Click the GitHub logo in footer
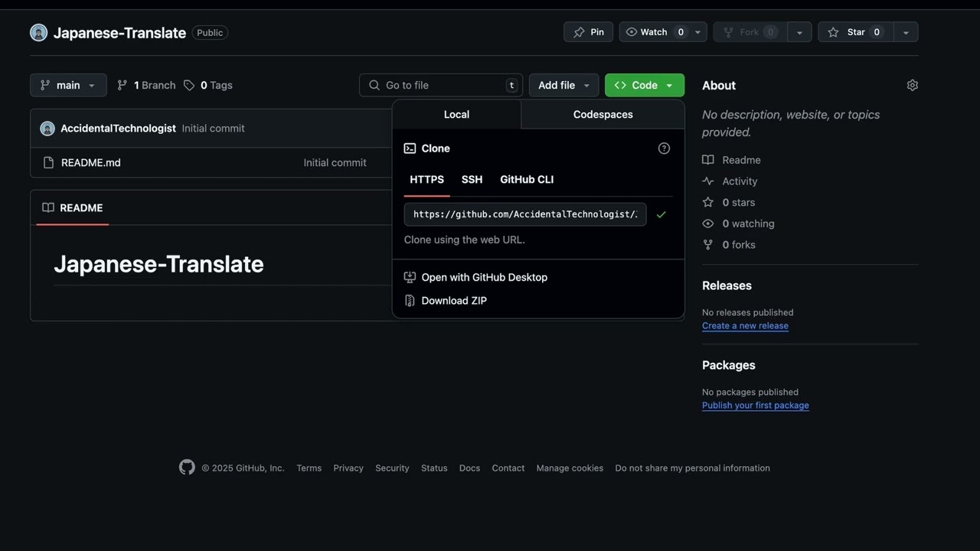980x551 pixels. click(187, 468)
